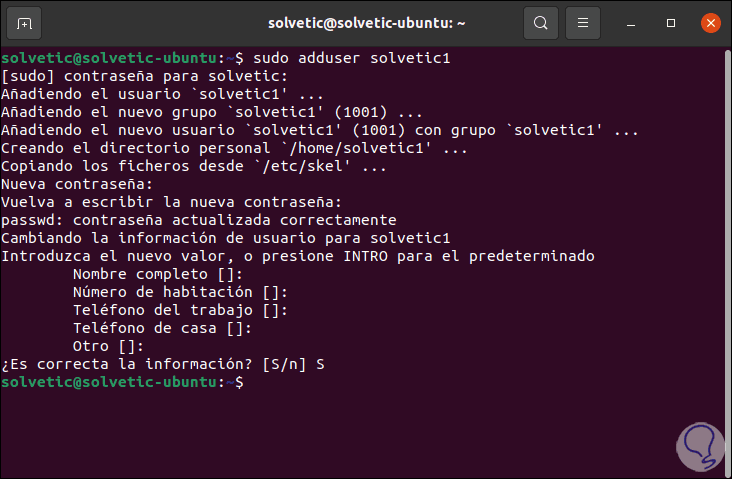Click the 'Número de habitación []:' line
The width and height of the screenshot is (732, 479).
click(180, 292)
